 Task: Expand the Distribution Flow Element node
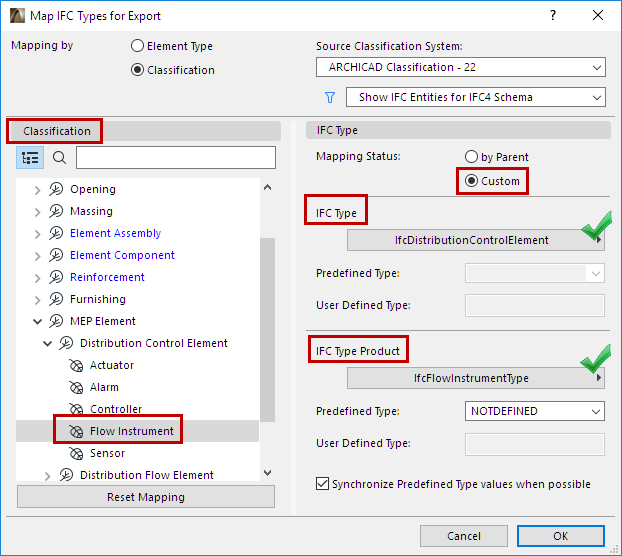click(x=47, y=476)
